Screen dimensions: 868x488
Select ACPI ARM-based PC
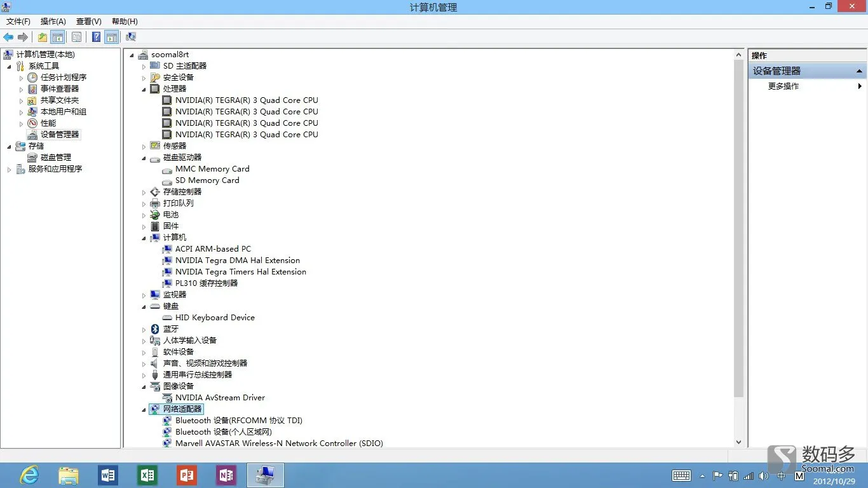click(213, 249)
